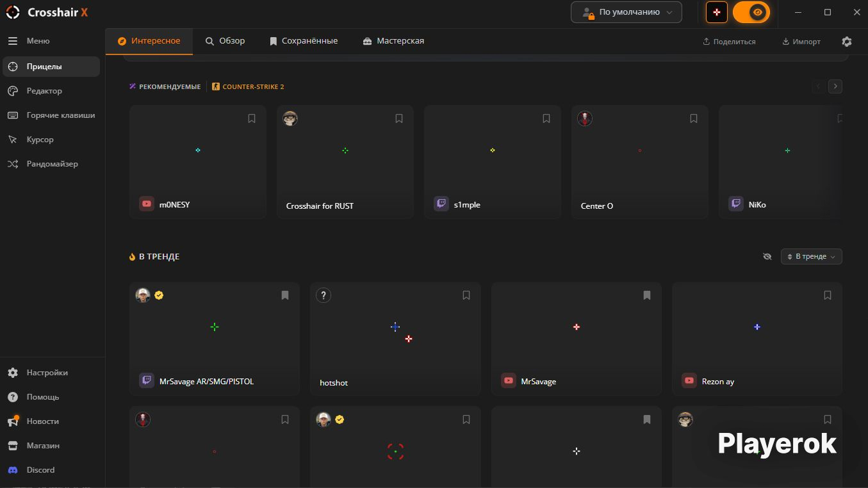The image size is (868, 488).
Task: Click the Магазин store icon
Action: click(13, 446)
